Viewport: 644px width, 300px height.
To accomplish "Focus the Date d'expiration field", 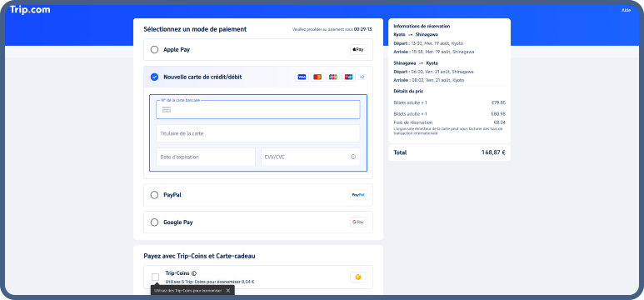I will tap(206, 157).
